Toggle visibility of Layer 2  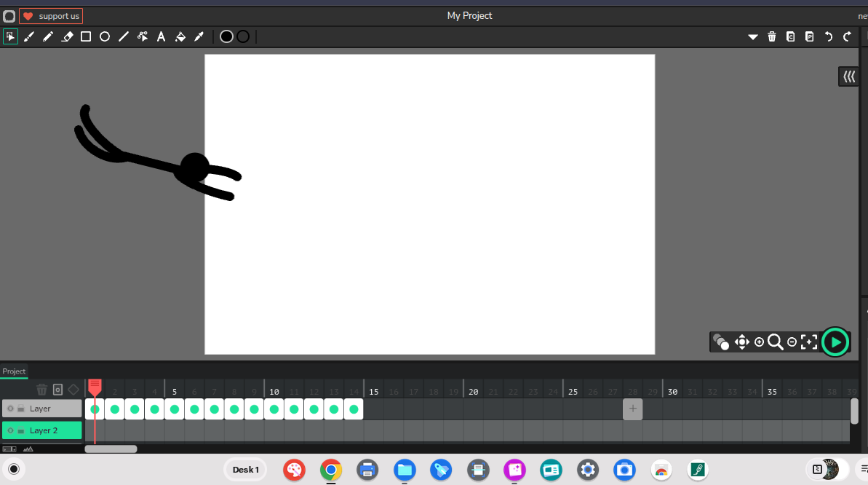click(x=10, y=430)
